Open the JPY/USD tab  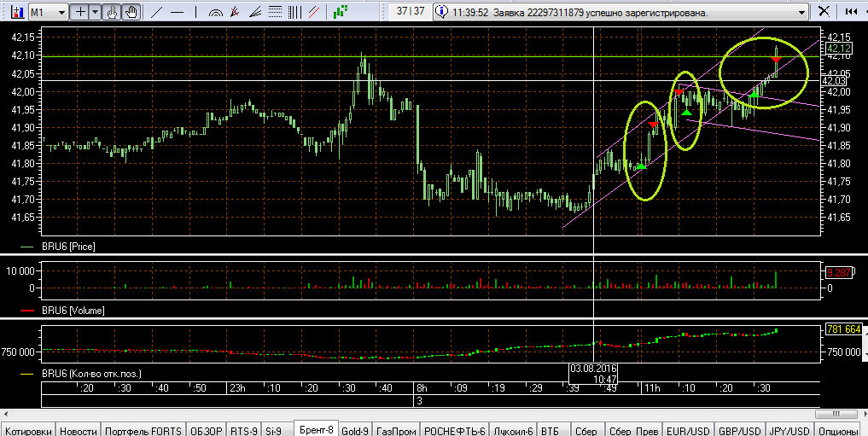(789, 431)
